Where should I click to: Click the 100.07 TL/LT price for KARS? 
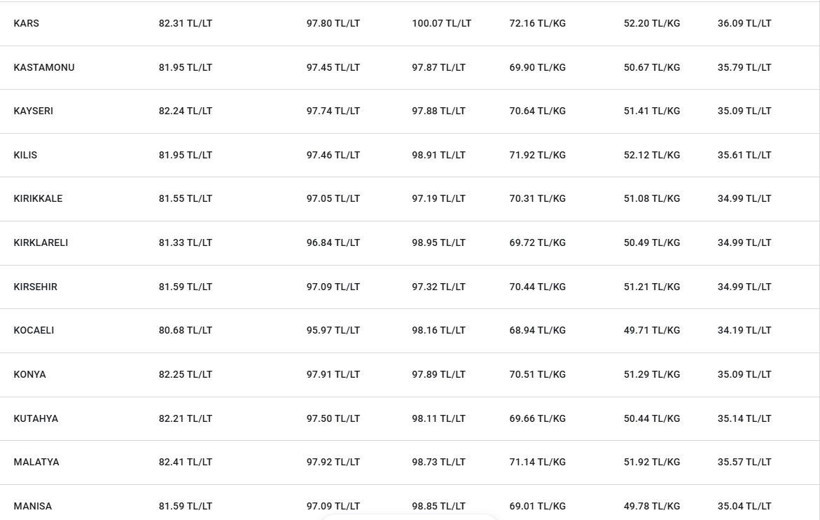click(x=441, y=24)
